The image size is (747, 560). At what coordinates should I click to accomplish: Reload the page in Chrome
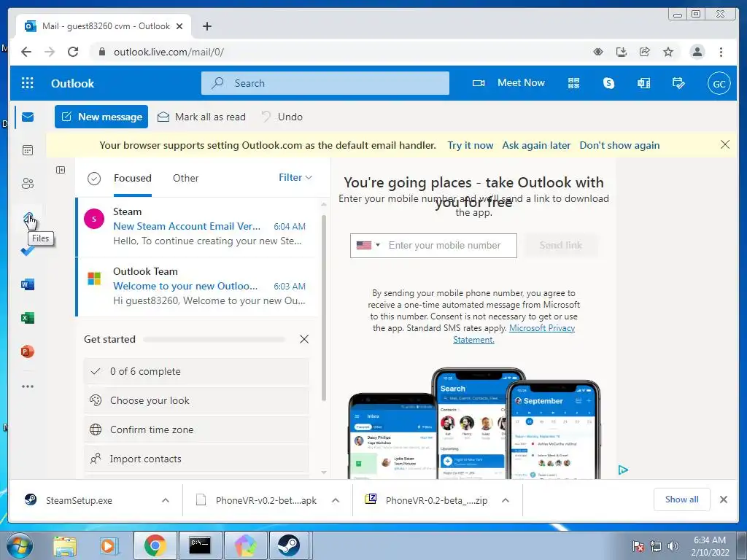pos(73,52)
